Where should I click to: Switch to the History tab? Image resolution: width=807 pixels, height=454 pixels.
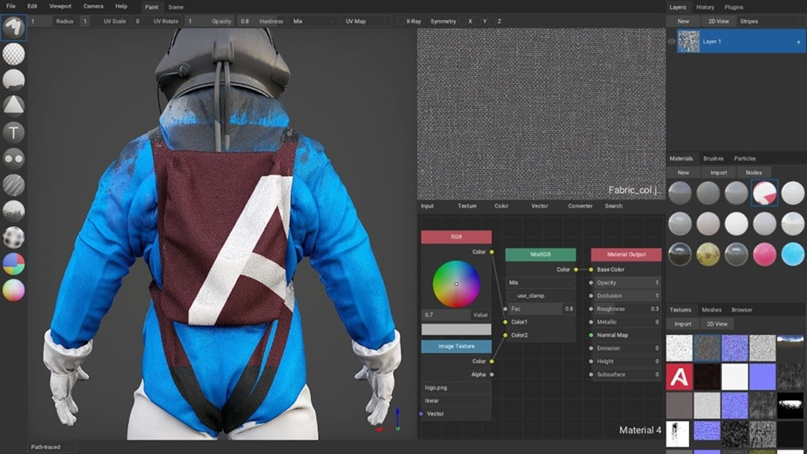coord(705,7)
